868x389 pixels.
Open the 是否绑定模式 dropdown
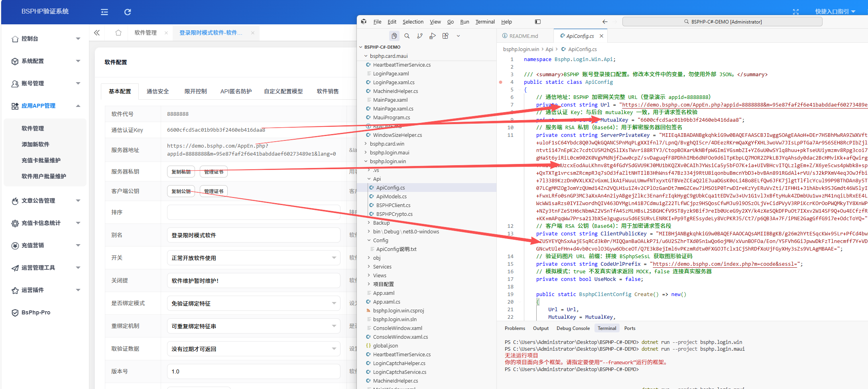[254, 303]
